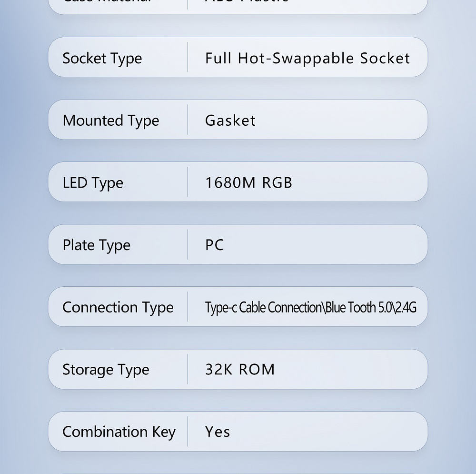Select the 32K ROM value
The height and width of the screenshot is (474, 476).
pos(240,370)
